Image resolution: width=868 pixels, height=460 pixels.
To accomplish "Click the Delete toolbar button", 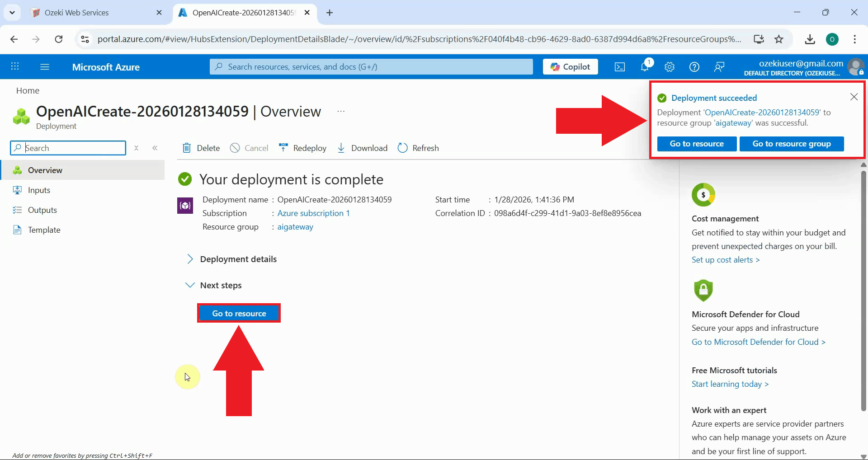I will point(201,148).
